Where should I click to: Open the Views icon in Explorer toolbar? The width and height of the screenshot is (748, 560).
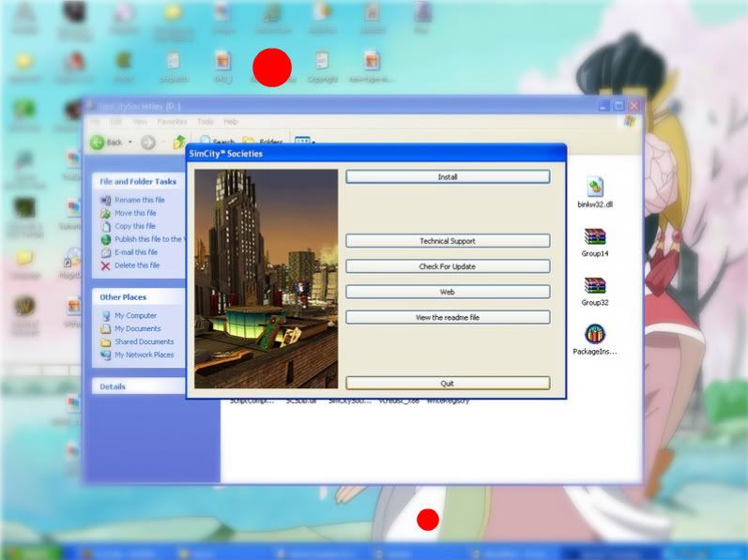302,141
